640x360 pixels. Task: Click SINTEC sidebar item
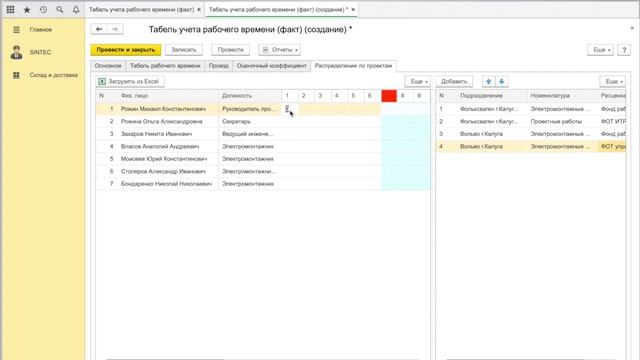point(40,52)
